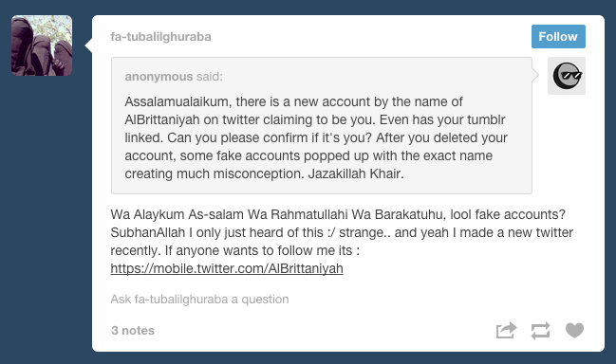Reblog the post with reblog icon
This screenshot has width=616, height=364.
click(x=541, y=331)
